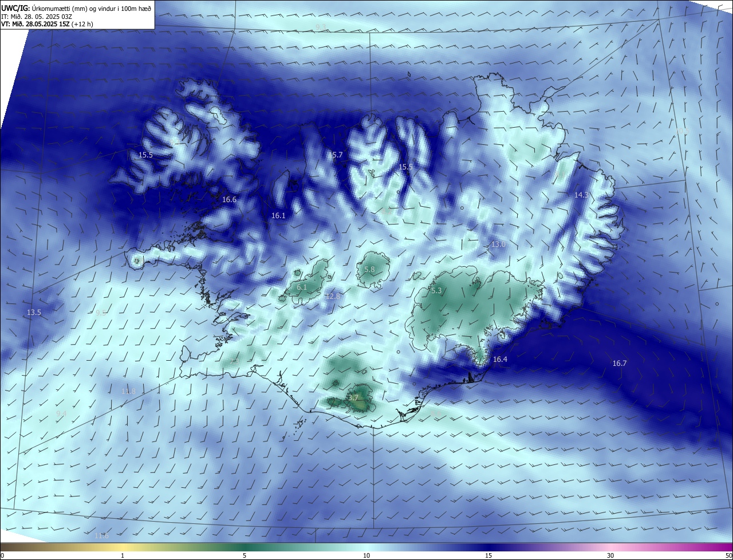Viewport: 733px width, 560px height.
Task: Click the faint 11.8 value label
Action: tap(128, 392)
